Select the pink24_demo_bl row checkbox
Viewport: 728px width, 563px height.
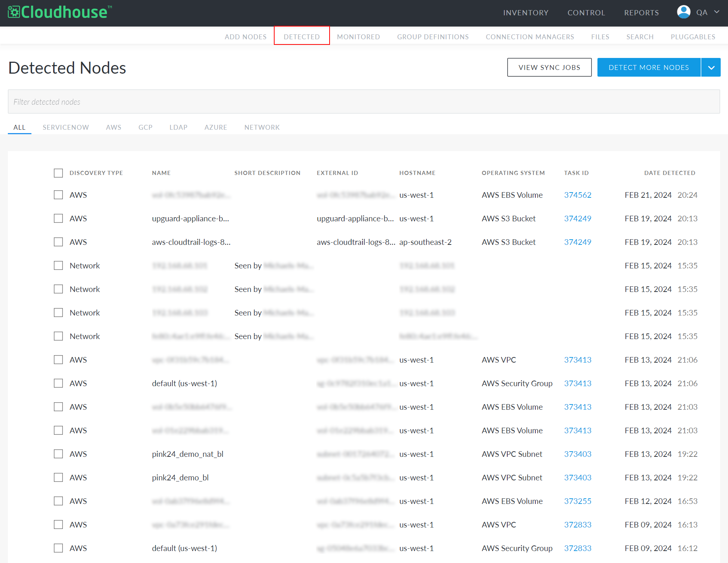[58, 477]
